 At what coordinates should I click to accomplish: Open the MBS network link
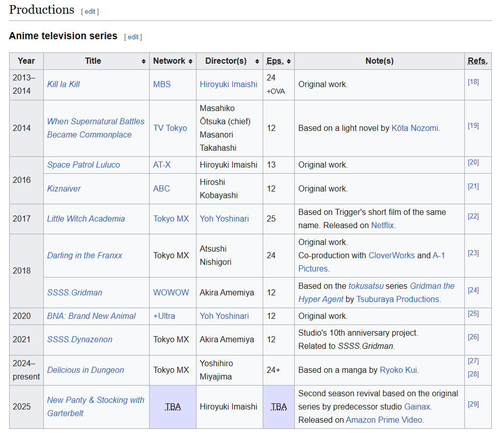click(162, 84)
